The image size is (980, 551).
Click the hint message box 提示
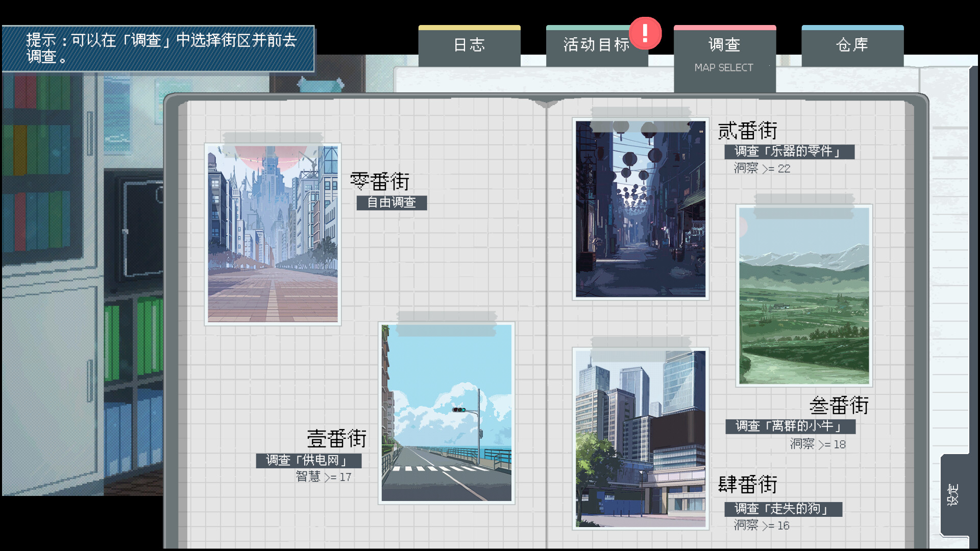158,48
